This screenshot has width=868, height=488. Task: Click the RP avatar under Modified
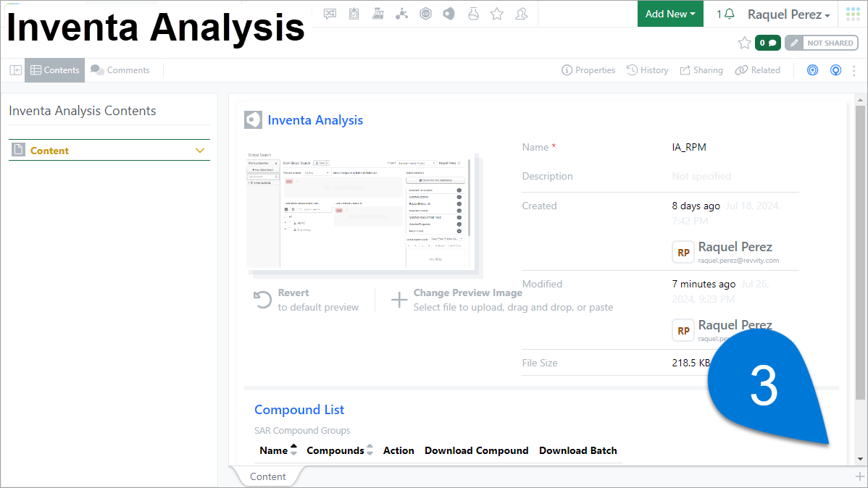click(683, 331)
